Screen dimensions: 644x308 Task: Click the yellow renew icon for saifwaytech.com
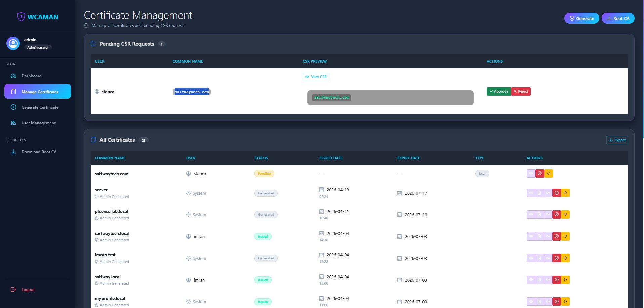pyautogui.click(x=549, y=173)
